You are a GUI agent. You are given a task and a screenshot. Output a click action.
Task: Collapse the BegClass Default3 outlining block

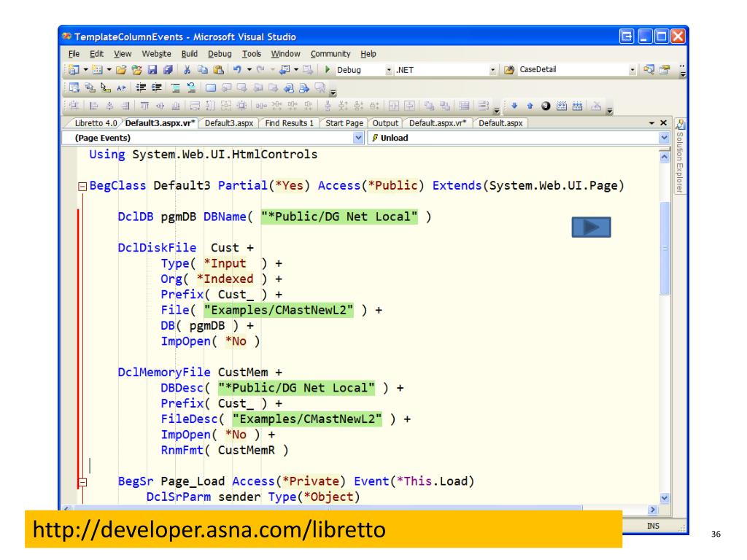(x=82, y=186)
